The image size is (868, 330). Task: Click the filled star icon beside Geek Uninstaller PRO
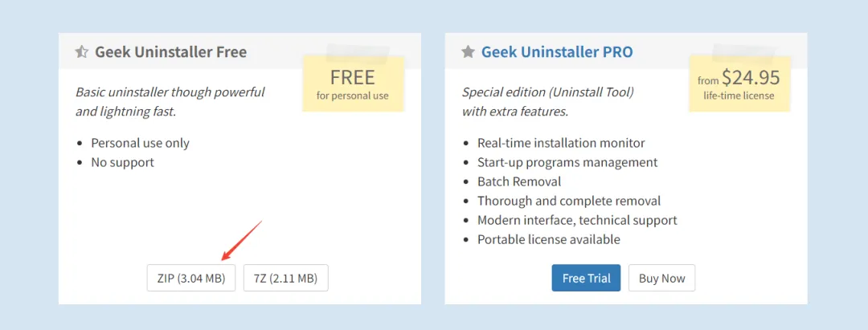coord(468,52)
